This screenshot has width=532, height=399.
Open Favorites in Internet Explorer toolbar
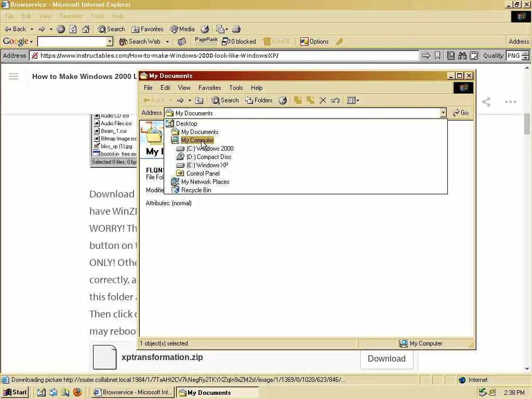click(x=147, y=29)
